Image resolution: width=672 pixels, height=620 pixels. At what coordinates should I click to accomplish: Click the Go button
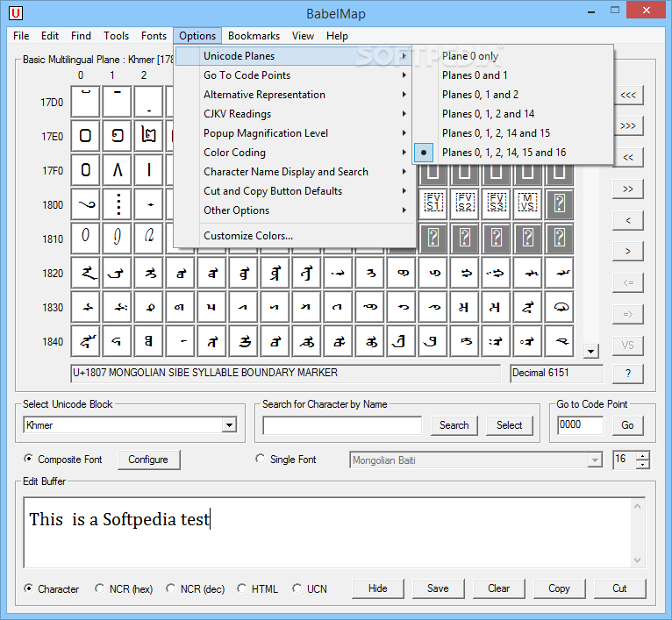[627, 425]
